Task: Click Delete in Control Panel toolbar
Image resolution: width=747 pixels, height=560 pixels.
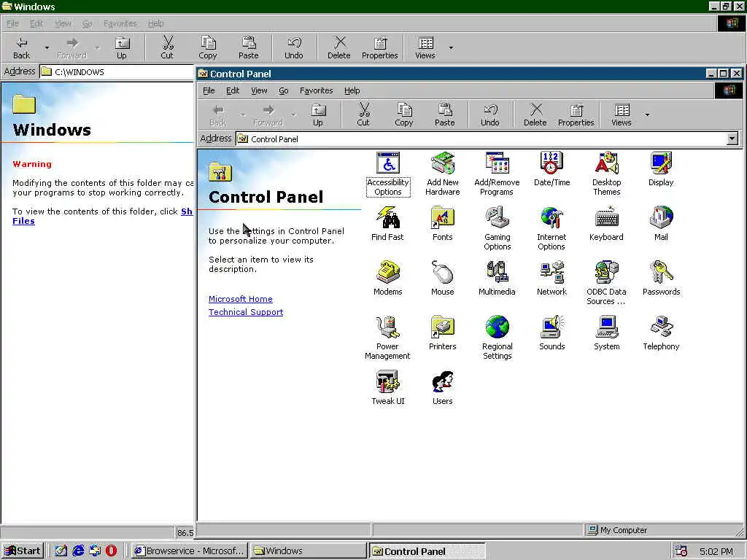Action: point(535,115)
